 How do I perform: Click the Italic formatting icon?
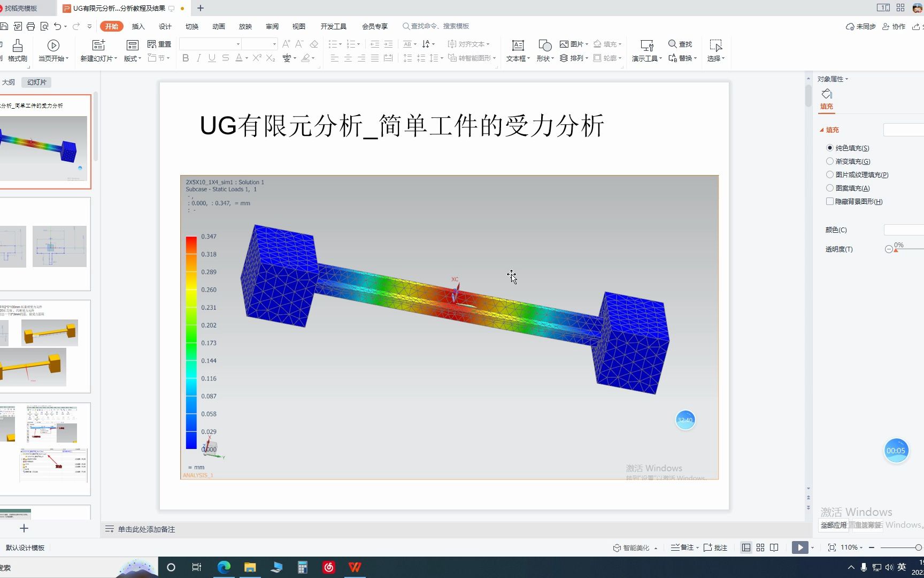point(199,58)
